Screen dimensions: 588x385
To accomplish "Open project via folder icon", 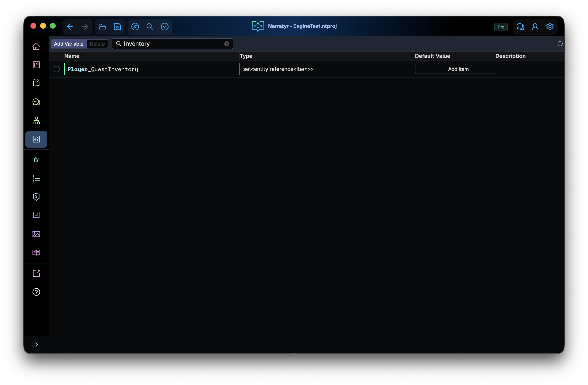I will tap(102, 26).
